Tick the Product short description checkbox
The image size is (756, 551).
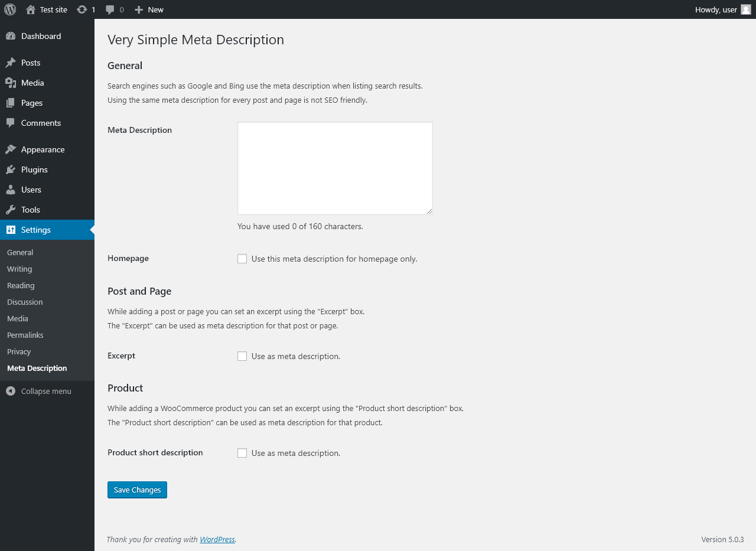point(242,453)
